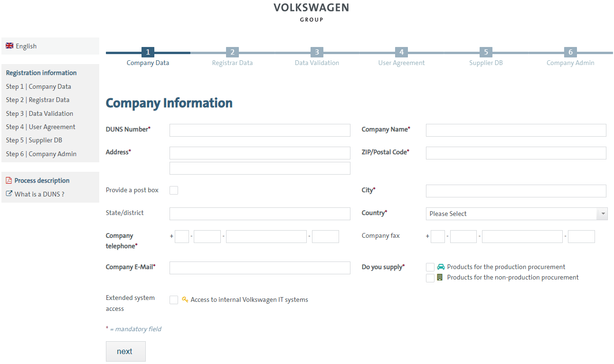This screenshot has height=364, width=614.
Task: Open the What is a DUNS ? link
Action: pyautogui.click(x=39, y=194)
